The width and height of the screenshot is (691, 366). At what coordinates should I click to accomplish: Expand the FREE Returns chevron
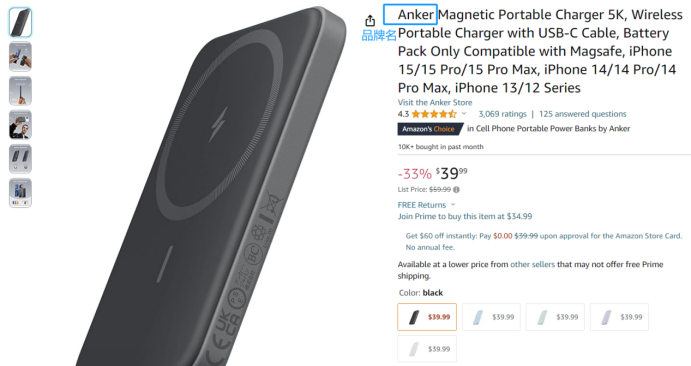tap(453, 205)
